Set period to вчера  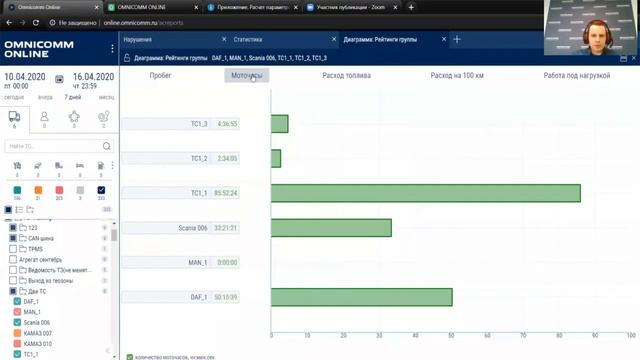click(x=45, y=97)
